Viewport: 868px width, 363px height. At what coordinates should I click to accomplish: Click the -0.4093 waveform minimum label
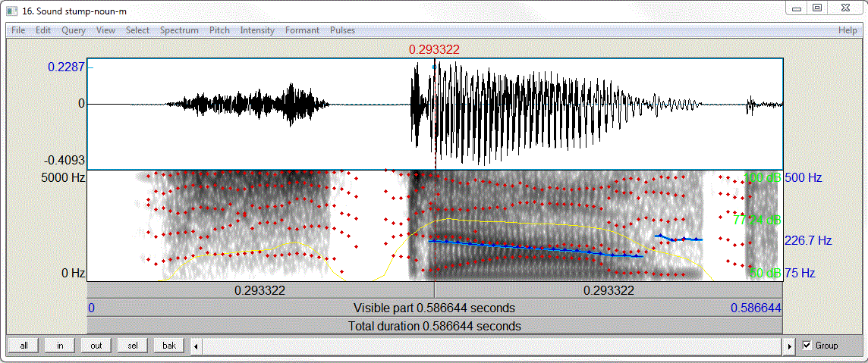(x=64, y=161)
